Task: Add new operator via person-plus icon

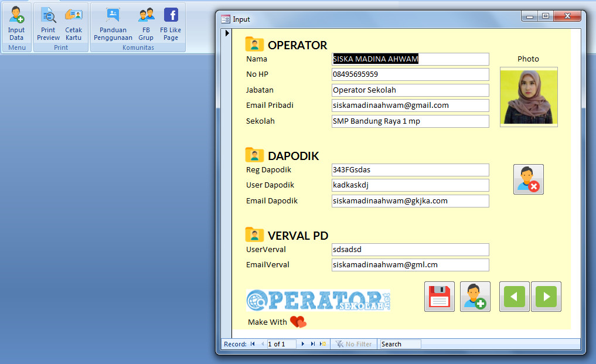Action: click(475, 296)
